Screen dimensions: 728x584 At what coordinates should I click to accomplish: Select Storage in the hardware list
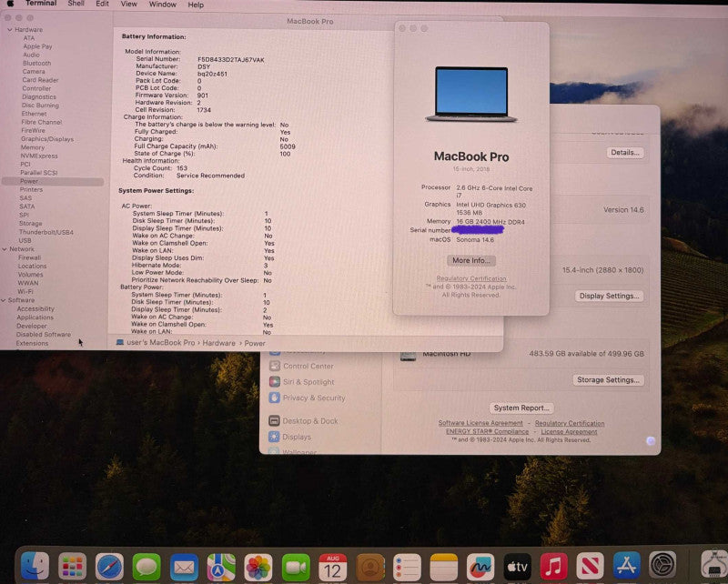[x=30, y=223]
